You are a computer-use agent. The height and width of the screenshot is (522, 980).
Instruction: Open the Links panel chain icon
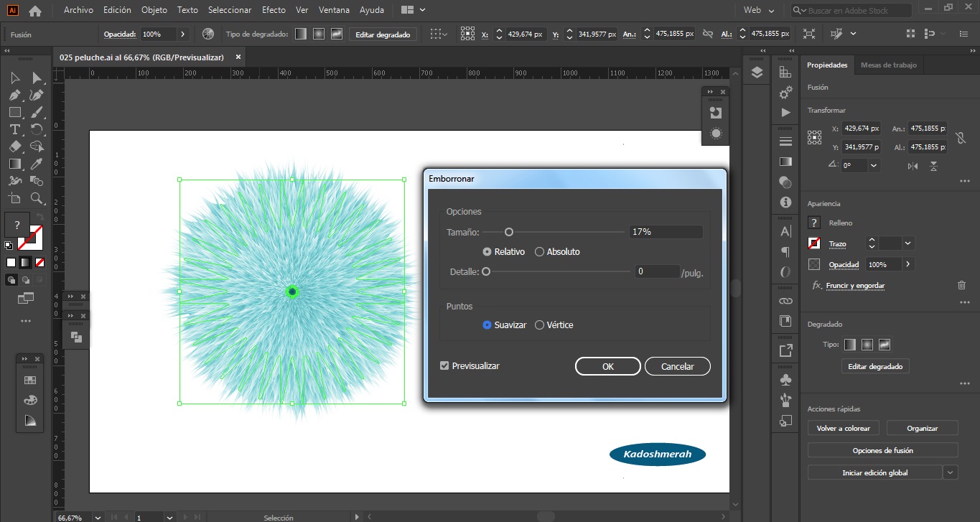point(785,301)
